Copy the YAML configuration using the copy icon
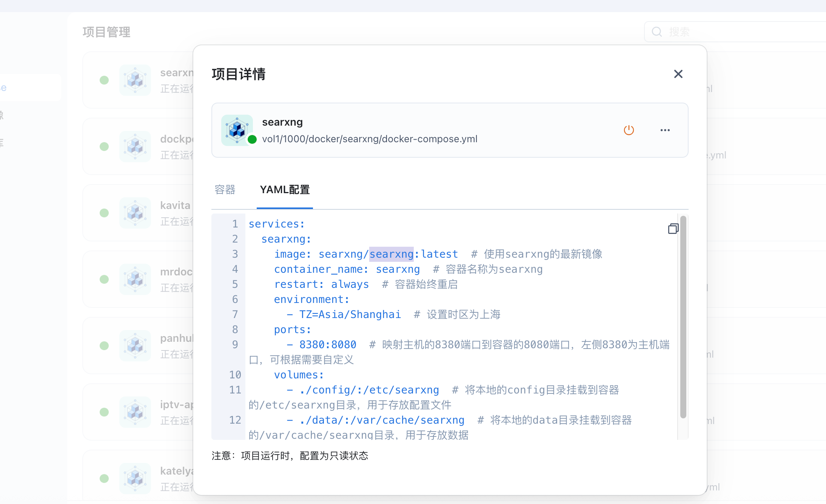This screenshot has height=504, width=826. pyautogui.click(x=673, y=229)
